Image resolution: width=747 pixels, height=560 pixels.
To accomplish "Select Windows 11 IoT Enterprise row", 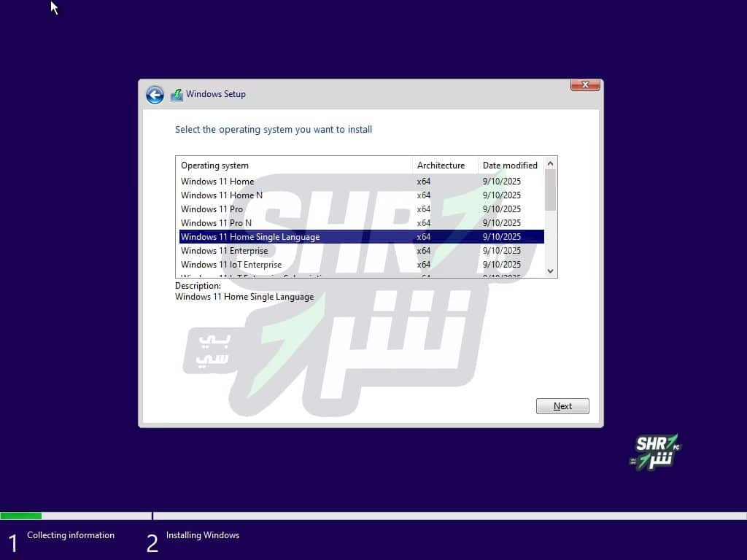I will [231, 265].
